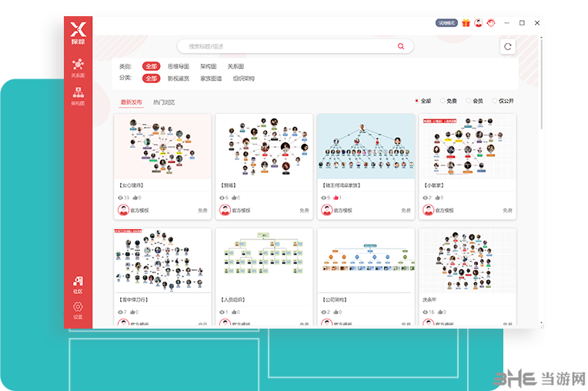The image size is (588, 391).
Task: Choose the 仅公开 radio option
Action: click(x=496, y=101)
